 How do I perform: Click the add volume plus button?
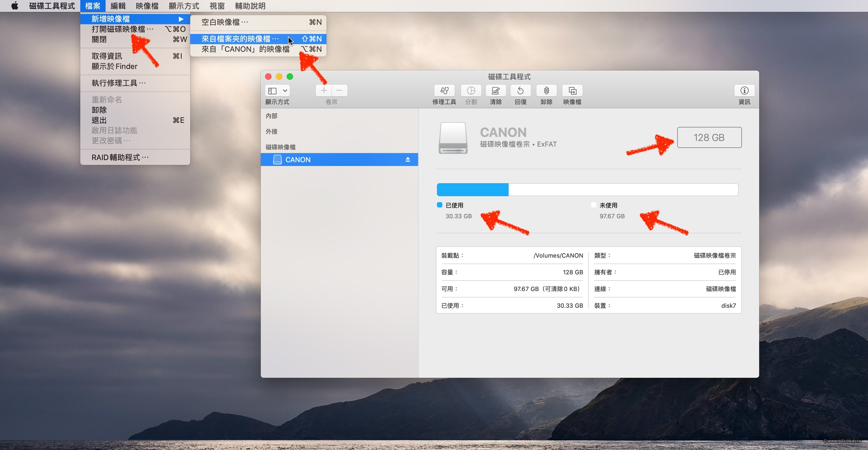324,90
